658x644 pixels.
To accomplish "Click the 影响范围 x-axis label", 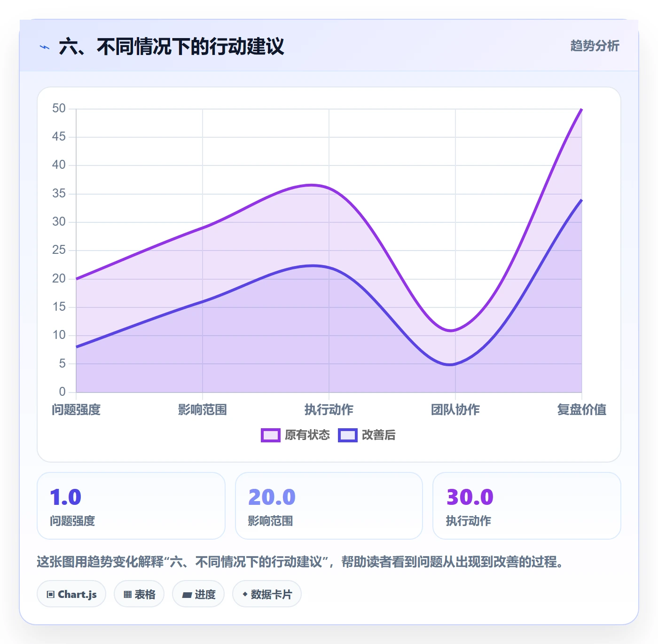I will click(x=203, y=410).
